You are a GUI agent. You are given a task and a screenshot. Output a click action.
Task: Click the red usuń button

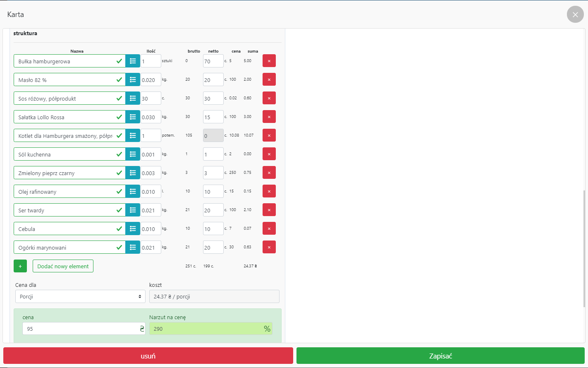148,356
